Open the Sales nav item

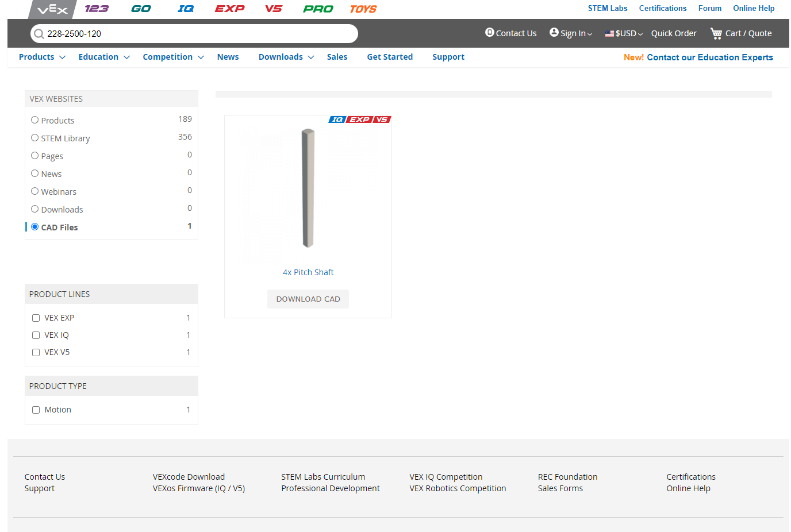point(337,57)
